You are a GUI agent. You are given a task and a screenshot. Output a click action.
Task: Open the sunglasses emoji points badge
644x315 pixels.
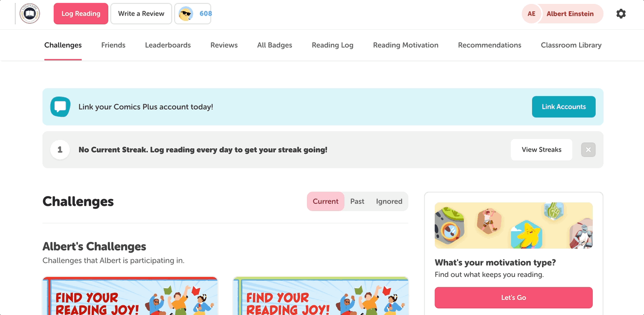pyautogui.click(x=193, y=14)
